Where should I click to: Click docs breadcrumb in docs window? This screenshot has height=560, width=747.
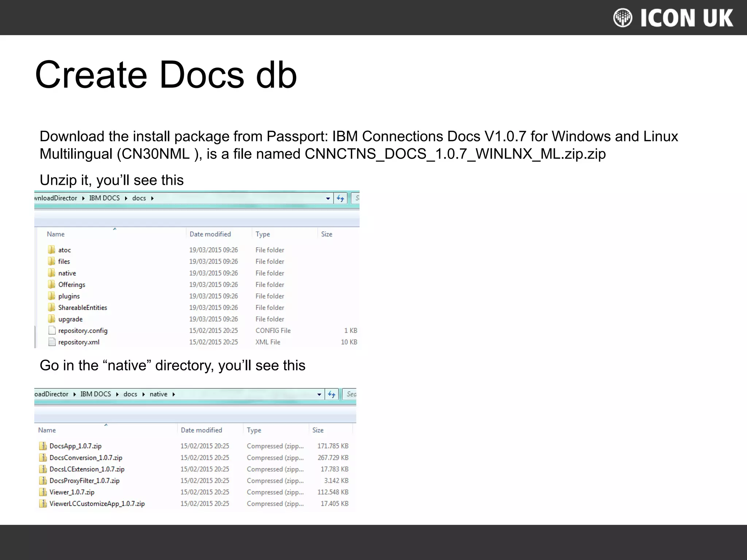point(139,198)
